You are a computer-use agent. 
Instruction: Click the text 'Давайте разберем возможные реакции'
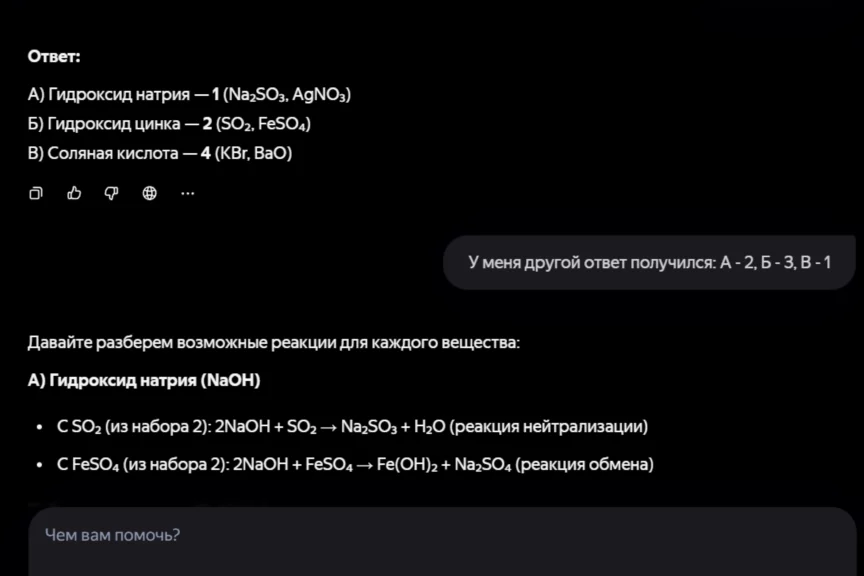(x=273, y=343)
